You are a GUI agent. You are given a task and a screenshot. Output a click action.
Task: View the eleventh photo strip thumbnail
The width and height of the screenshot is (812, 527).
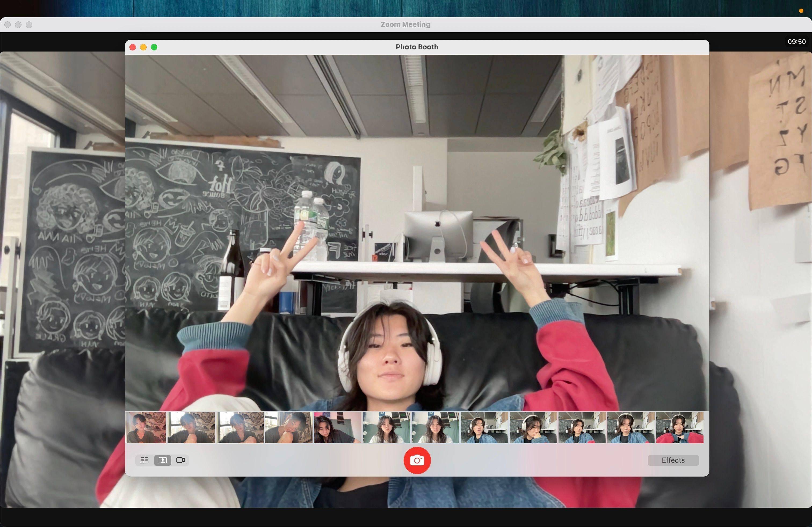point(631,427)
